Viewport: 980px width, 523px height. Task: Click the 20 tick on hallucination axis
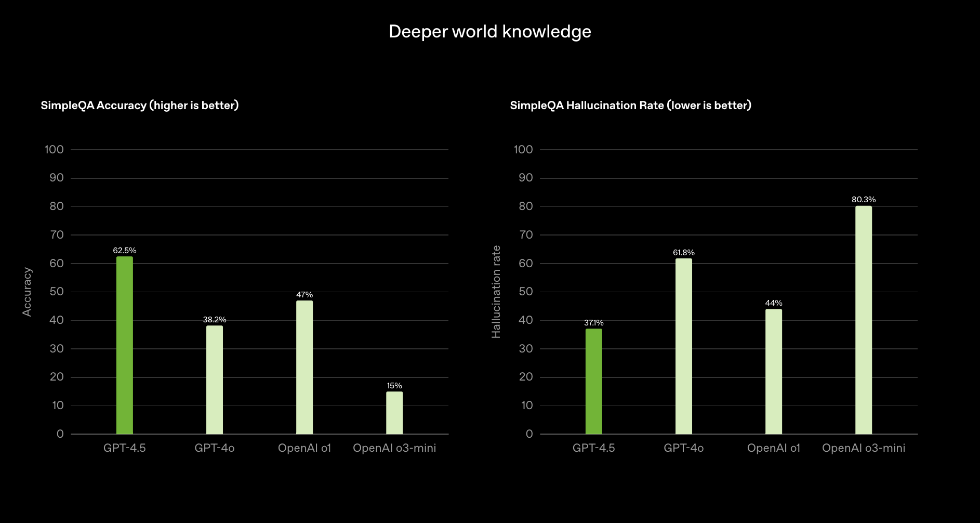pyautogui.click(x=526, y=377)
